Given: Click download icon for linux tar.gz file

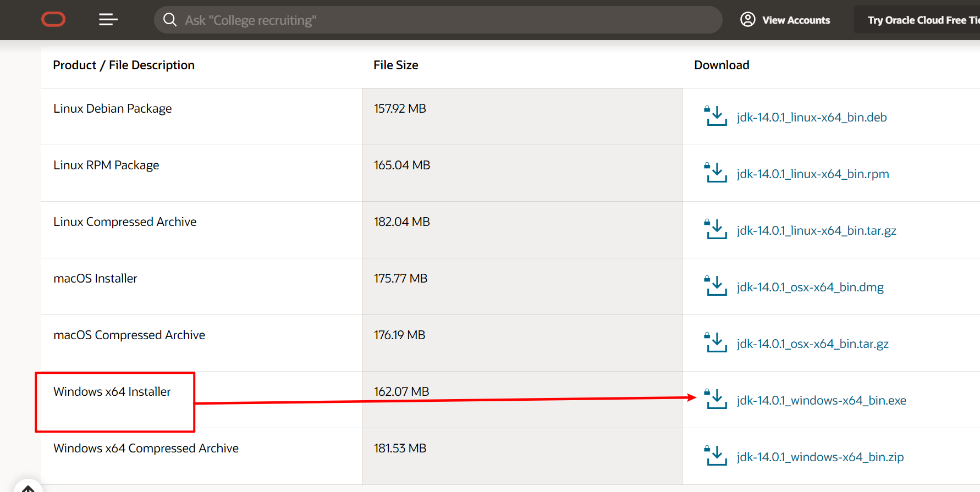Looking at the screenshot, I should point(715,229).
